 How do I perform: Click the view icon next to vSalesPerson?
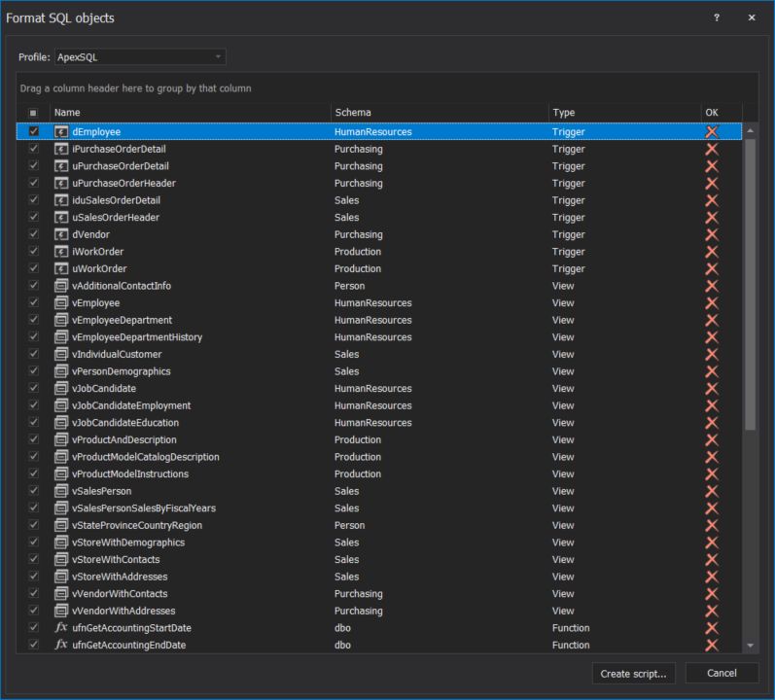tap(61, 491)
